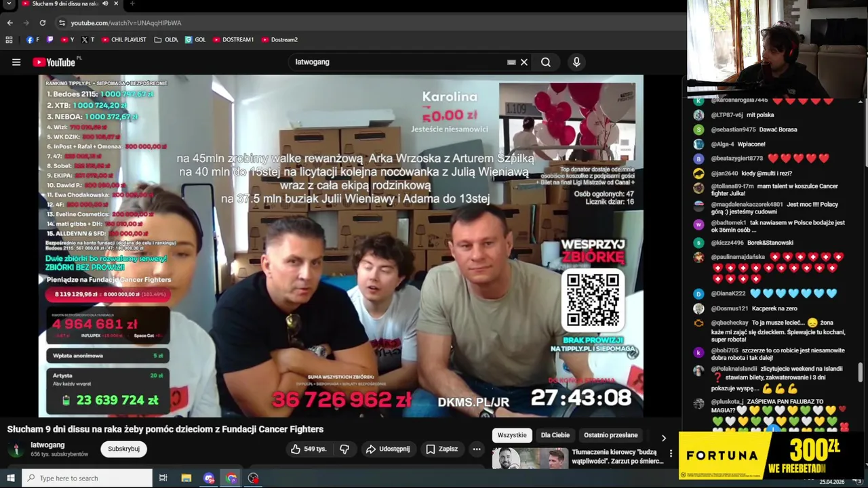Expand the OLD\ bookmarks folder
Screen dimensions: 868x488
pyautogui.click(x=166, y=40)
